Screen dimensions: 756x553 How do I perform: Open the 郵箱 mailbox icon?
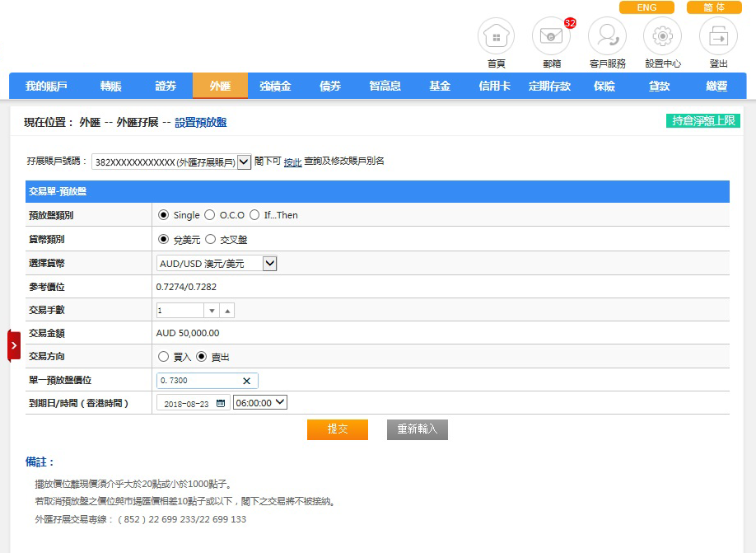551,36
